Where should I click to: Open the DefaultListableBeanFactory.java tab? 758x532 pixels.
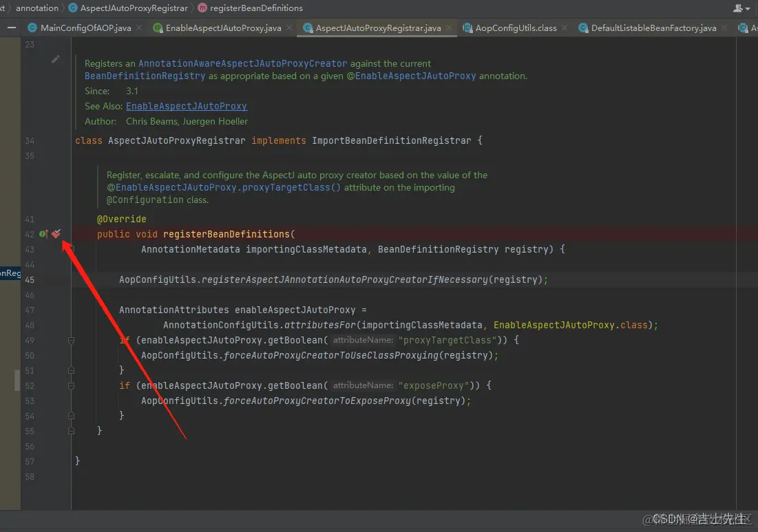click(x=653, y=28)
